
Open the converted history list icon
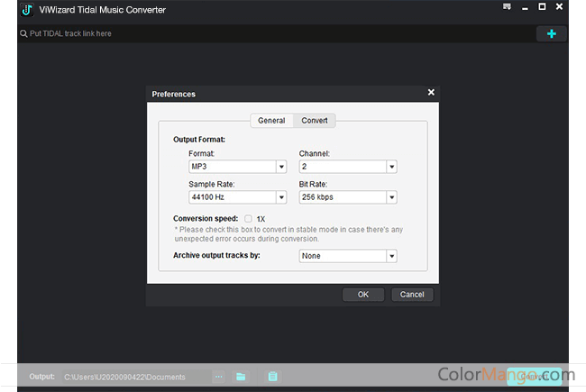point(272,377)
